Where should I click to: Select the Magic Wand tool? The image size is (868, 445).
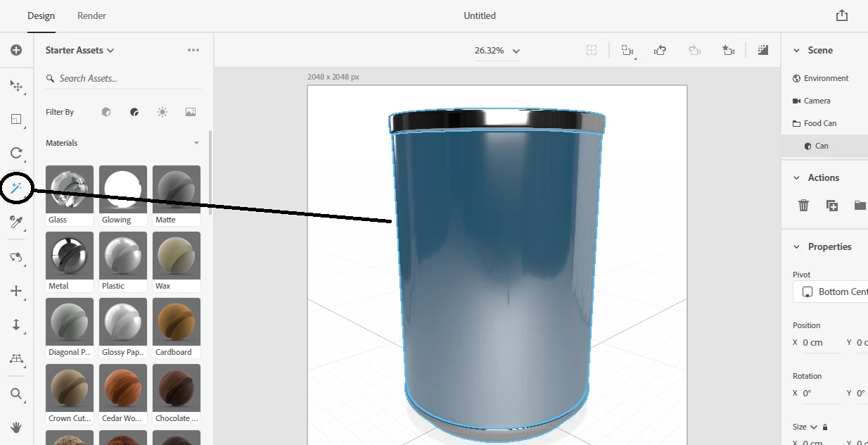(x=16, y=188)
